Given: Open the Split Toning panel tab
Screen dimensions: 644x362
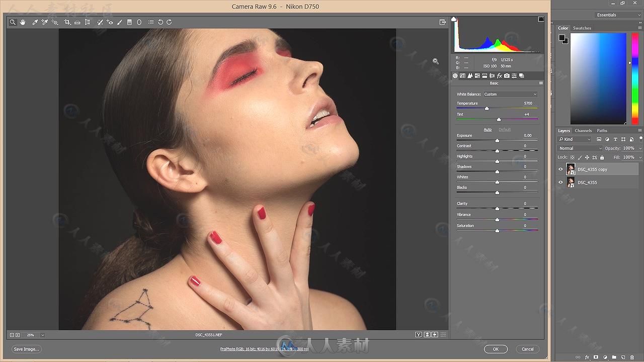Looking at the screenshot, I should pos(485,76).
